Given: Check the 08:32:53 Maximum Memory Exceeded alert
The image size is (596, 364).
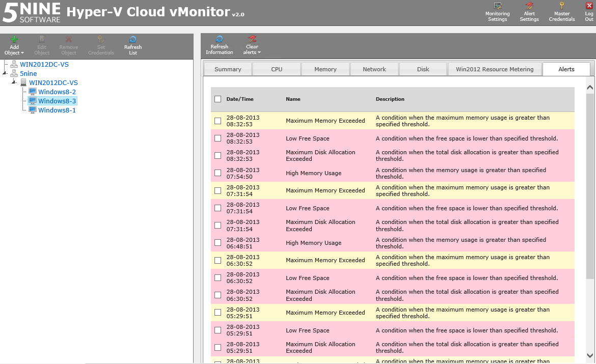Looking at the screenshot, I should tap(218, 121).
